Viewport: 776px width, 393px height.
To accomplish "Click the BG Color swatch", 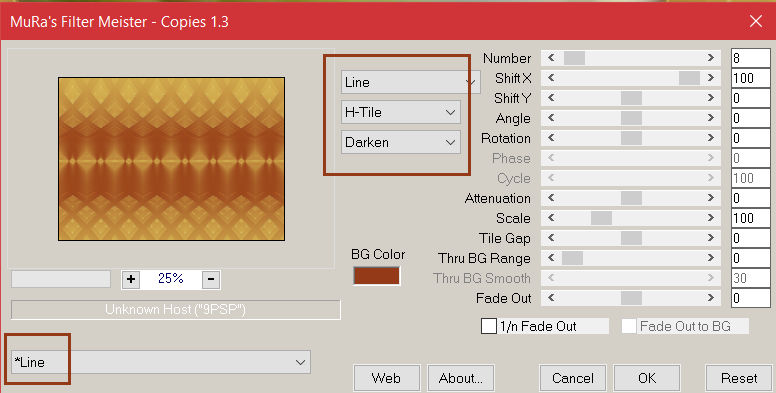I will pyautogui.click(x=376, y=276).
